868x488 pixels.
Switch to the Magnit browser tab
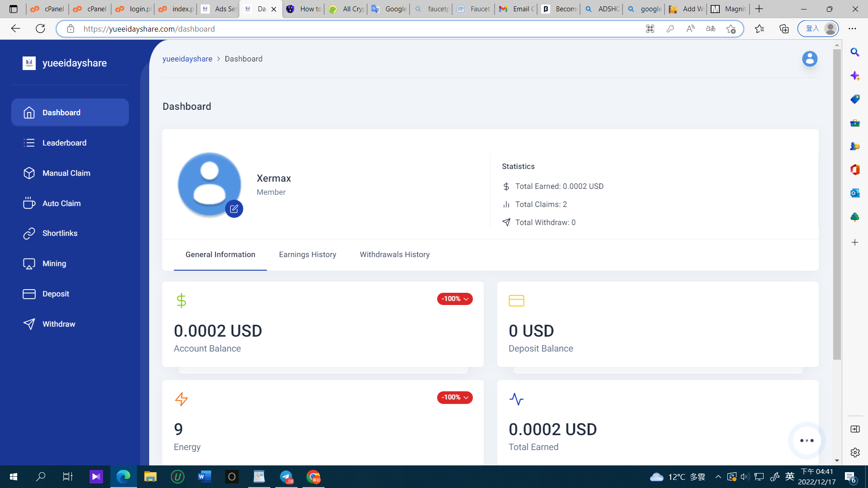coord(728,9)
